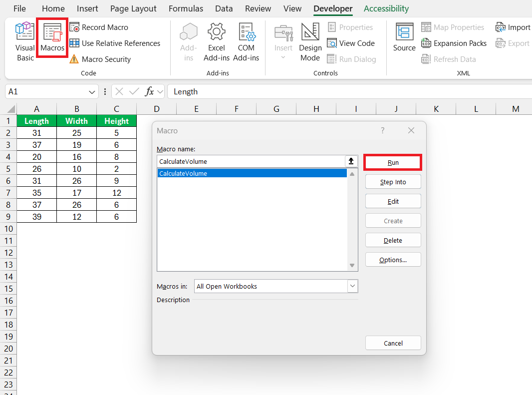Click Import XML button
Screen dimensions: 532x395
pos(513,27)
